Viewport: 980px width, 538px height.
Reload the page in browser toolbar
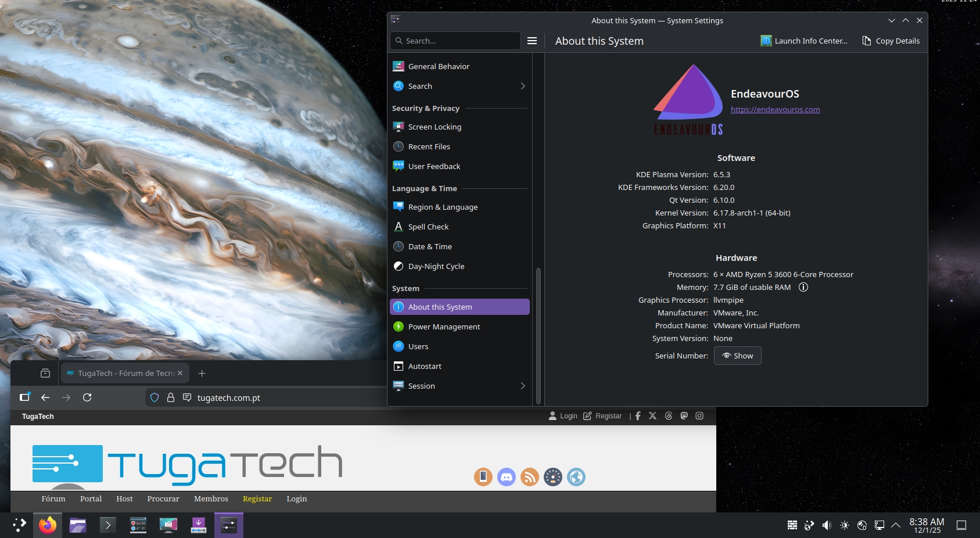click(x=87, y=397)
